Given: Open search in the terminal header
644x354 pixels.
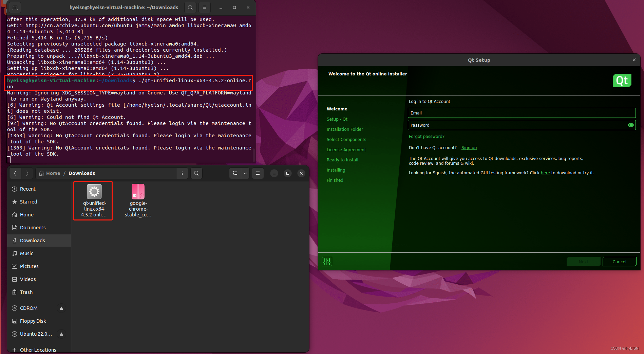Looking at the screenshot, I should 190,7.
